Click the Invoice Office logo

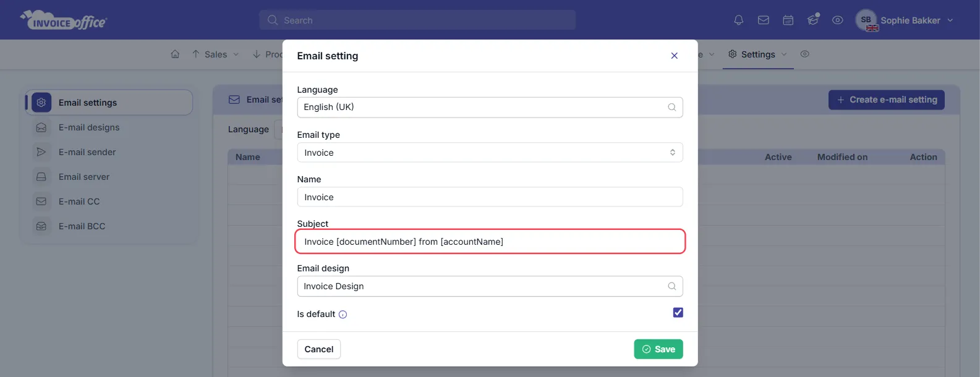point(64,20)
